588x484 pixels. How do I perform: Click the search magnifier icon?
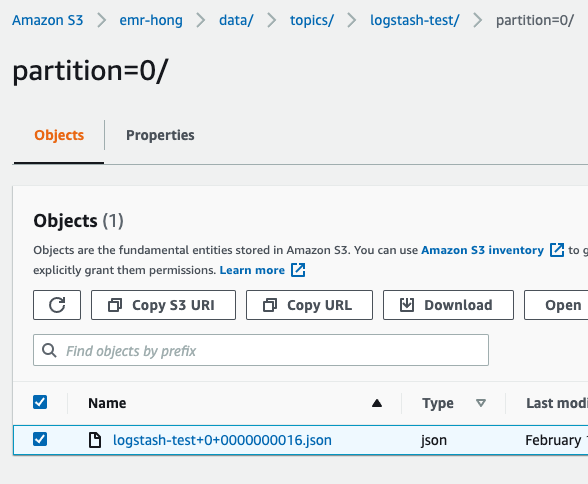click(x=49, y=351)
